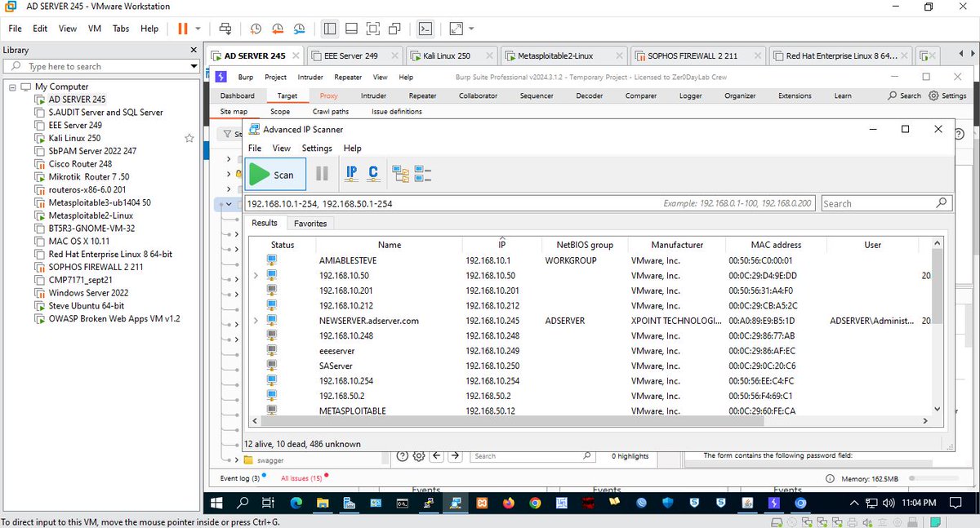Click the expand all results icon
The height and width of the screenshot is (528, 980).
tap(400, 174)
